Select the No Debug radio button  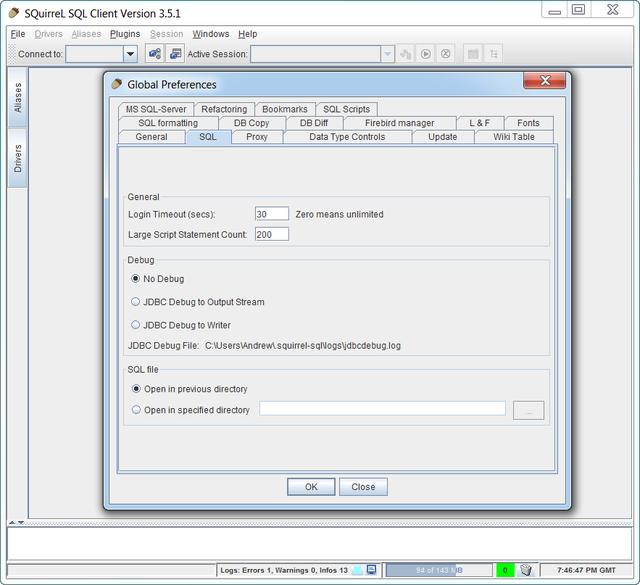pos(136,279)
